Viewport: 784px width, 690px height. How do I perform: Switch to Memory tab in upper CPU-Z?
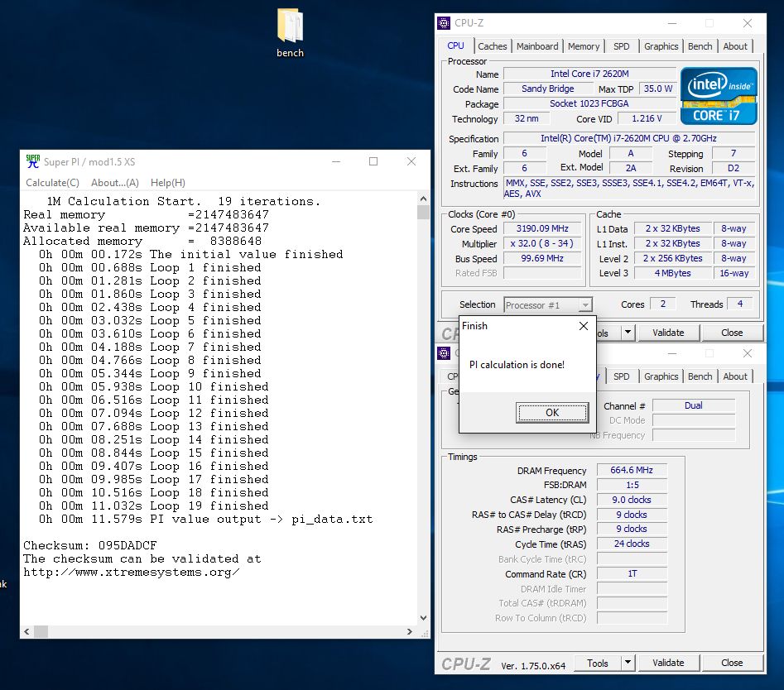(x=584, y=46)
